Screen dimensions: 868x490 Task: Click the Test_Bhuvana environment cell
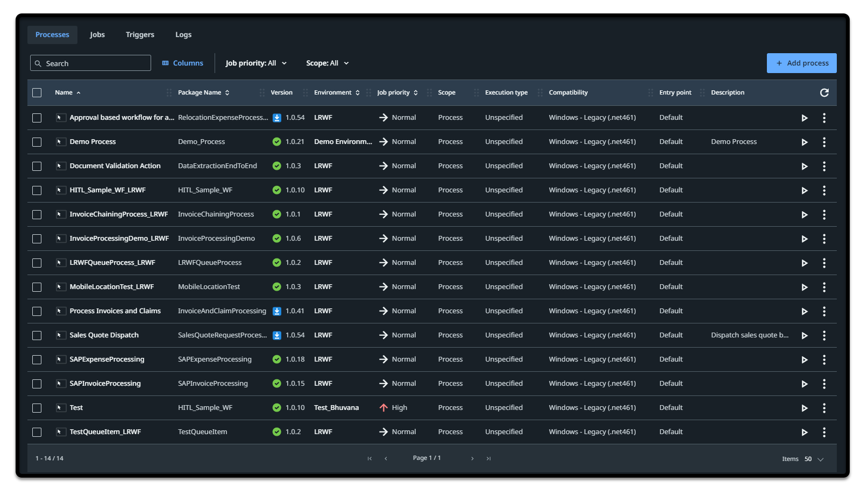(x=336, y=408)
